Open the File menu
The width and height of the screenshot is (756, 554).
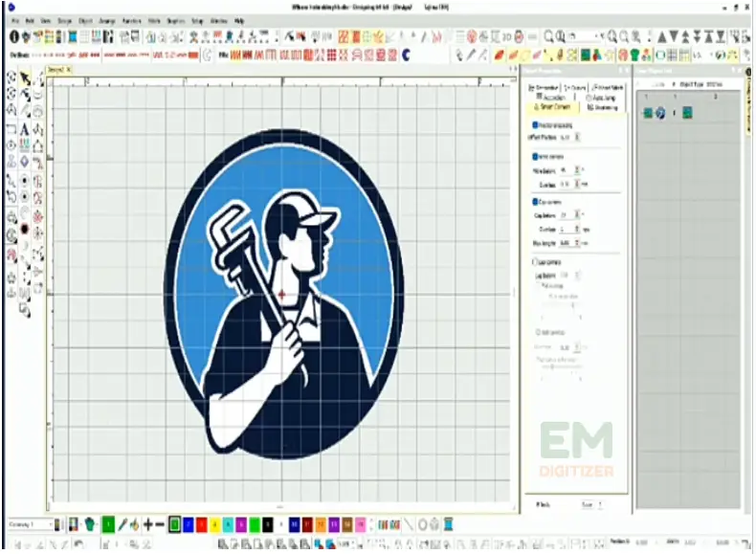(15, 21)
